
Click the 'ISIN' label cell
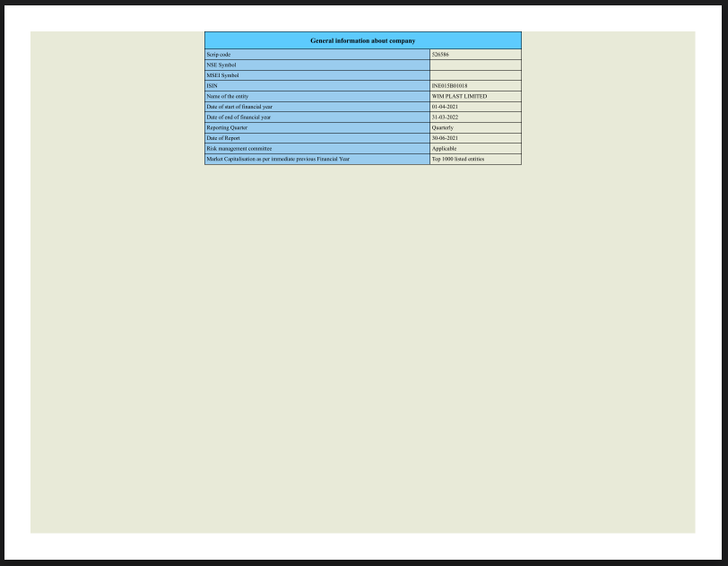pos(317,86)
